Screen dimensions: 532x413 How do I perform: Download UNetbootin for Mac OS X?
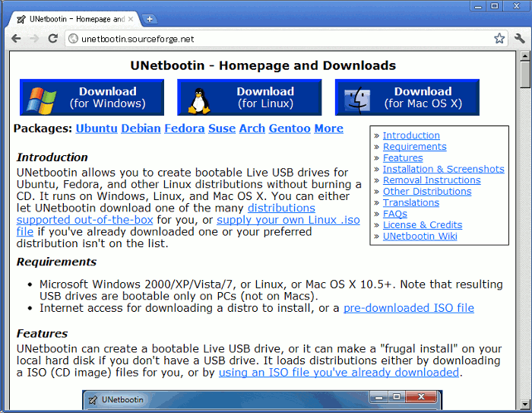coord(407,97)
